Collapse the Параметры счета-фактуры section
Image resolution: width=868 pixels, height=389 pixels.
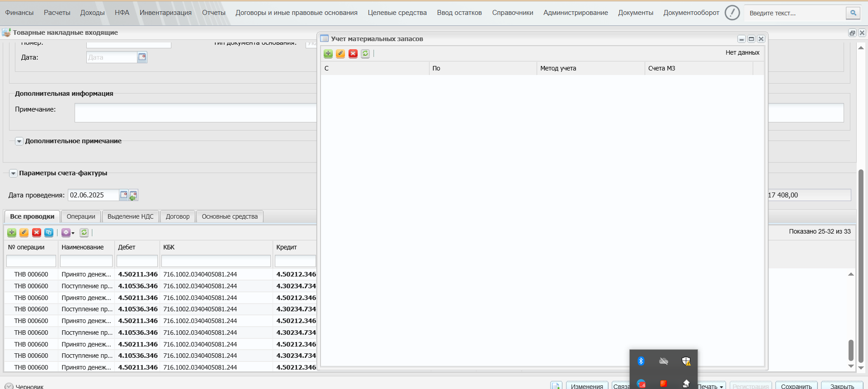(13, 173)
